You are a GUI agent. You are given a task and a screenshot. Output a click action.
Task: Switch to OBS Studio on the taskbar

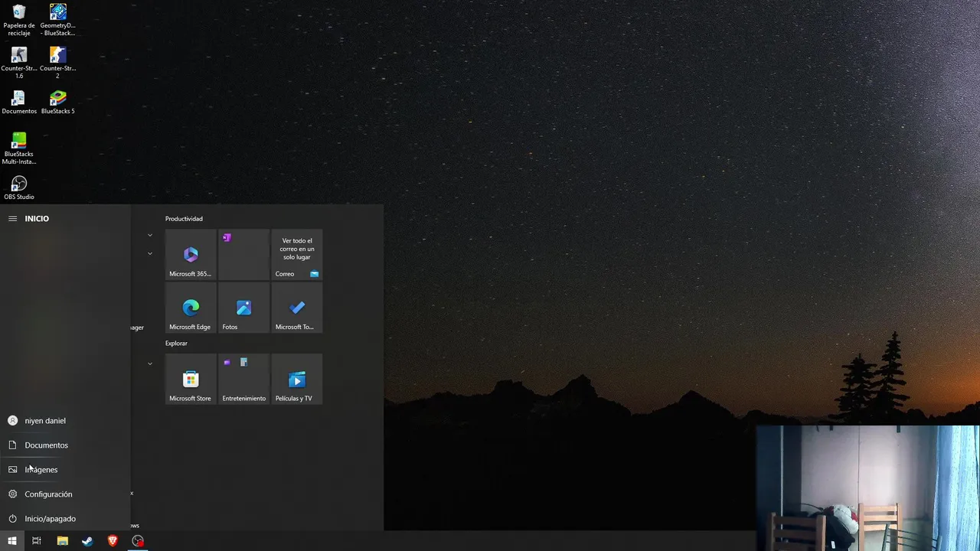point(138,541)
